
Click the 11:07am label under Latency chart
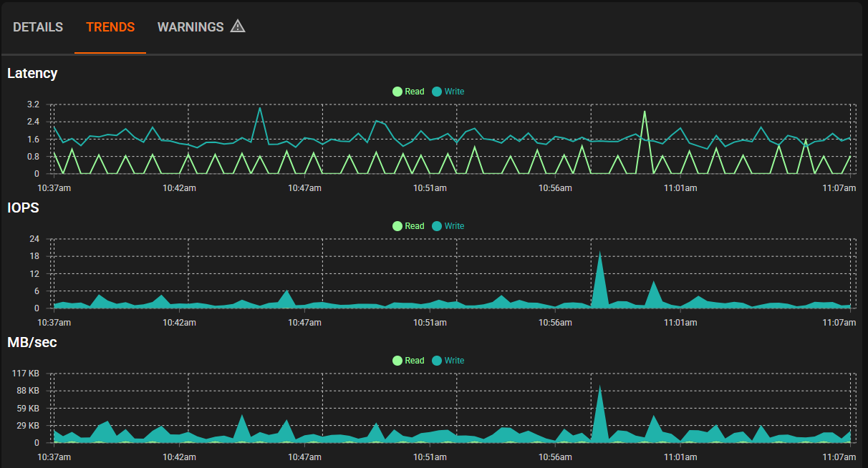[838, 188]
